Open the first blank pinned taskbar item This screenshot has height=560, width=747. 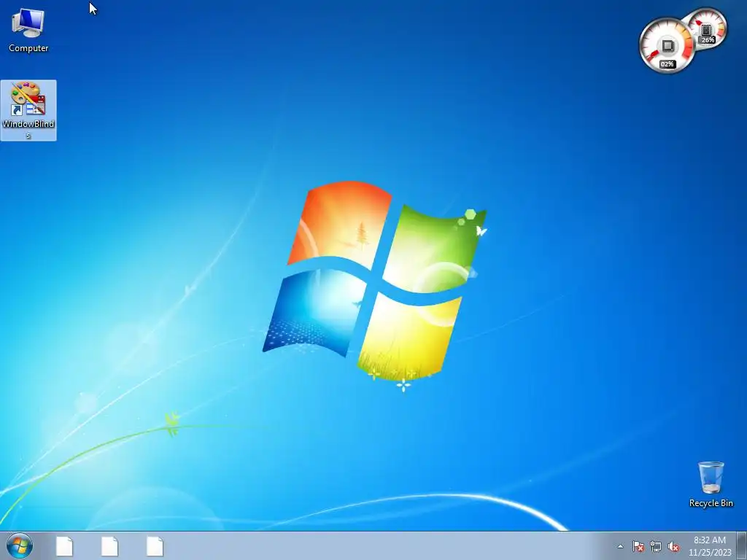pyautogui.click(x=64, y=546)
